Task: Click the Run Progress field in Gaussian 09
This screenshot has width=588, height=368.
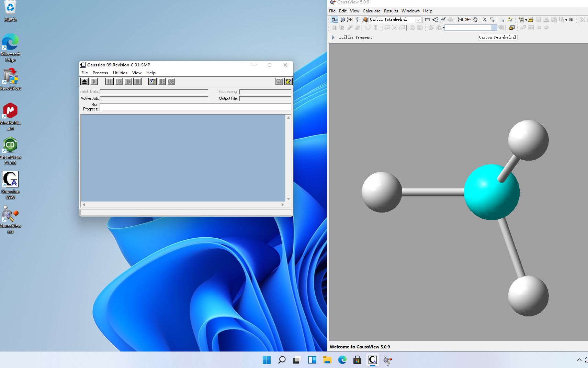Action: coord(195,107)
